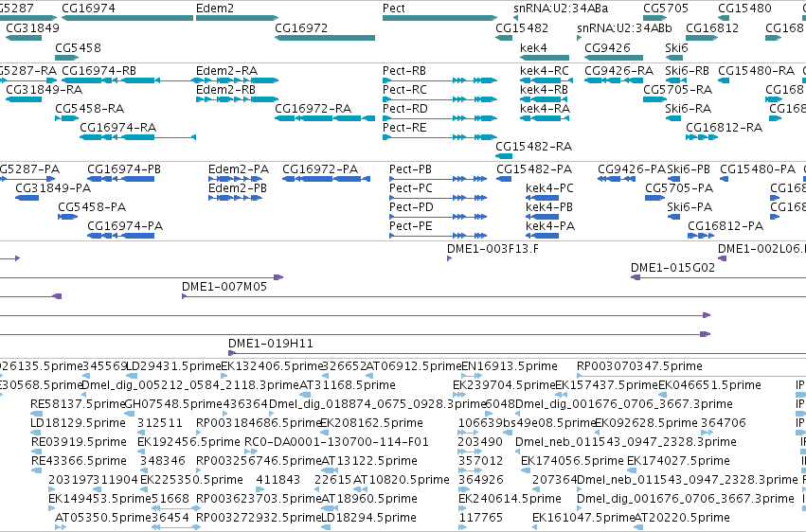Select the DME1-007M05 BAC label
The width and height of the screenshot is (806, 532).
coord(224,287)
